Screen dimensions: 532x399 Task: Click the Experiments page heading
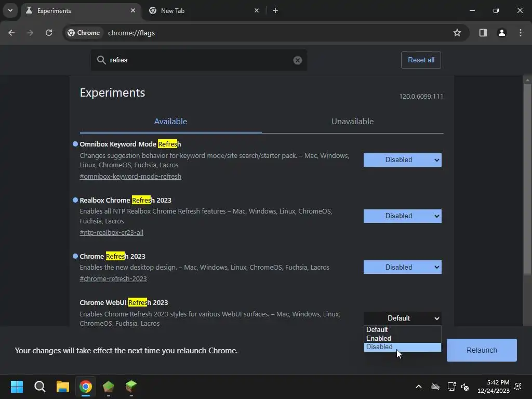pyautogui.click(x=112, y=92)
